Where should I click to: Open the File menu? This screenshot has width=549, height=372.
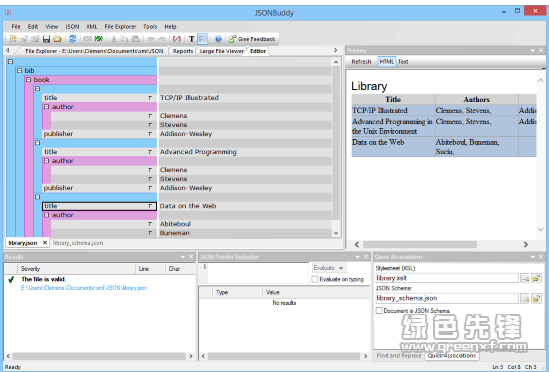tap(16, 27)
